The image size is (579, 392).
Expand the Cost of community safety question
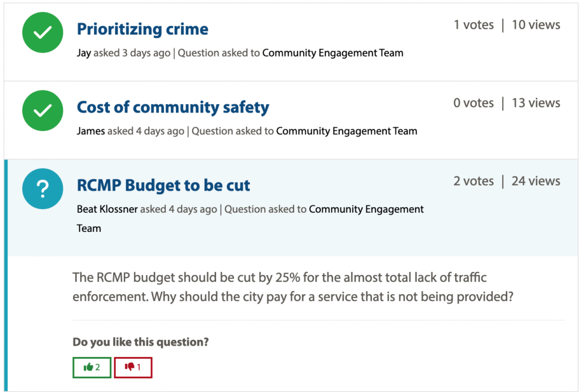[172, 107]
